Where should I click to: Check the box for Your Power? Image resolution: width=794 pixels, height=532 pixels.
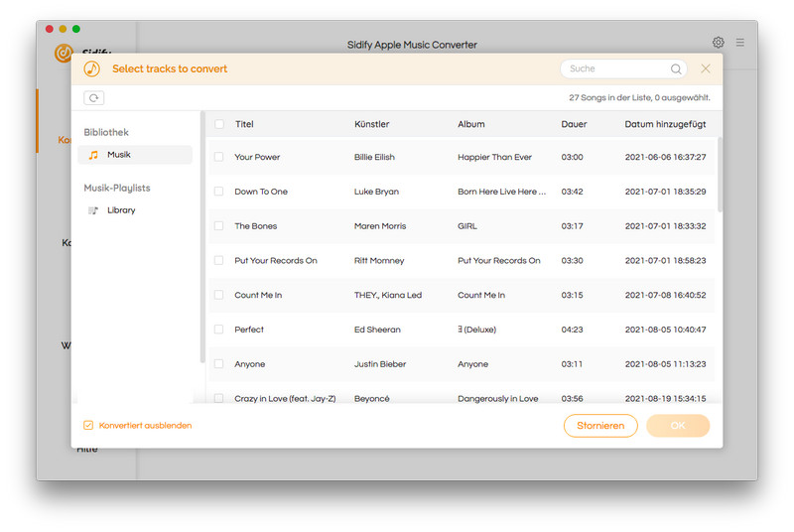[219, 157]
